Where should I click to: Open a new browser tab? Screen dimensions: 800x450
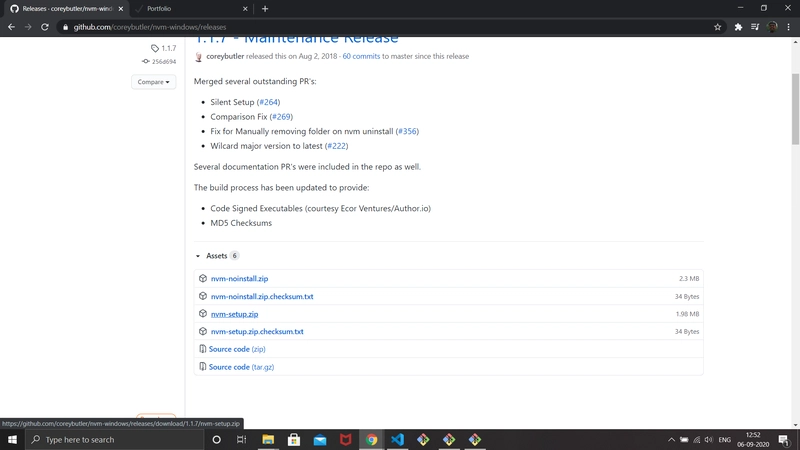pyautogui.click(x=265, y=9)
